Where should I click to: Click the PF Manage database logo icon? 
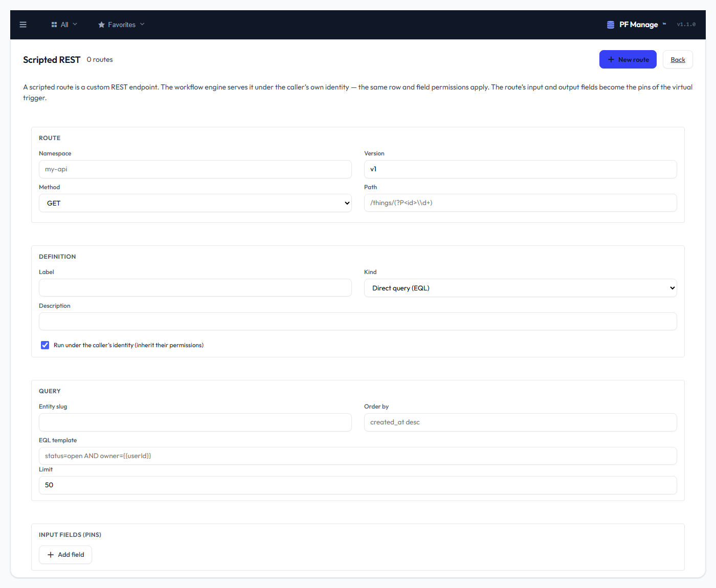pyautogui.click(x=611, y=25)
